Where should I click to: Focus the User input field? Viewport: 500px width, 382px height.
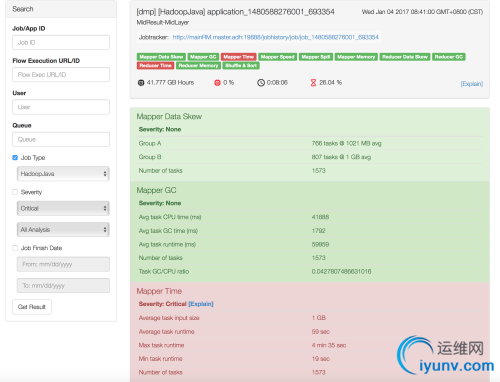pyautogui.click(x=61, y=107)
